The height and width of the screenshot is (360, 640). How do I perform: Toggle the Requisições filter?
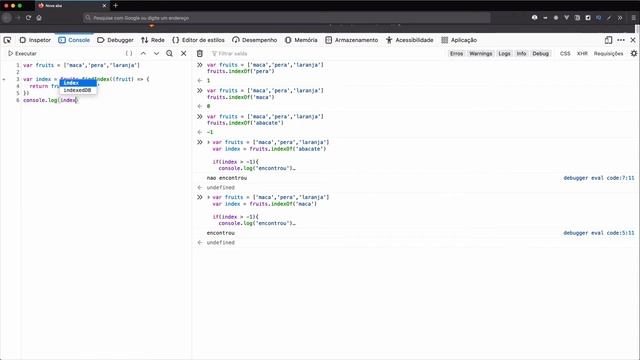pos(608,53)
